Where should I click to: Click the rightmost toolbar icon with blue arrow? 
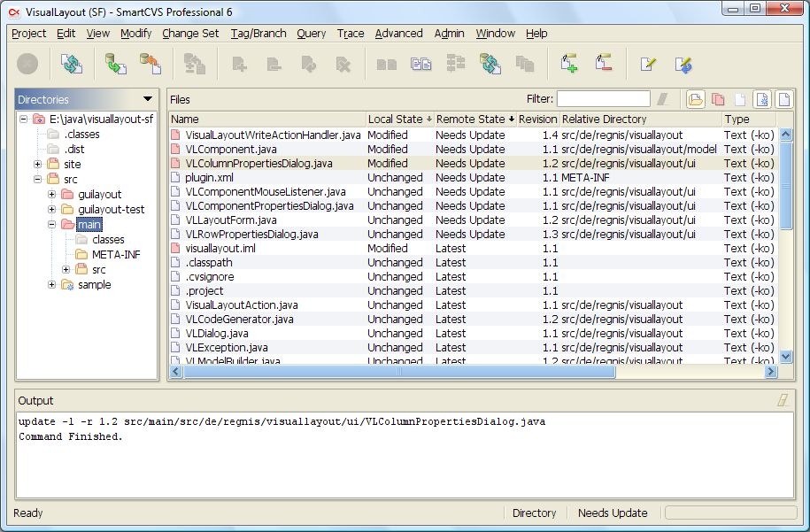(683, 64)
